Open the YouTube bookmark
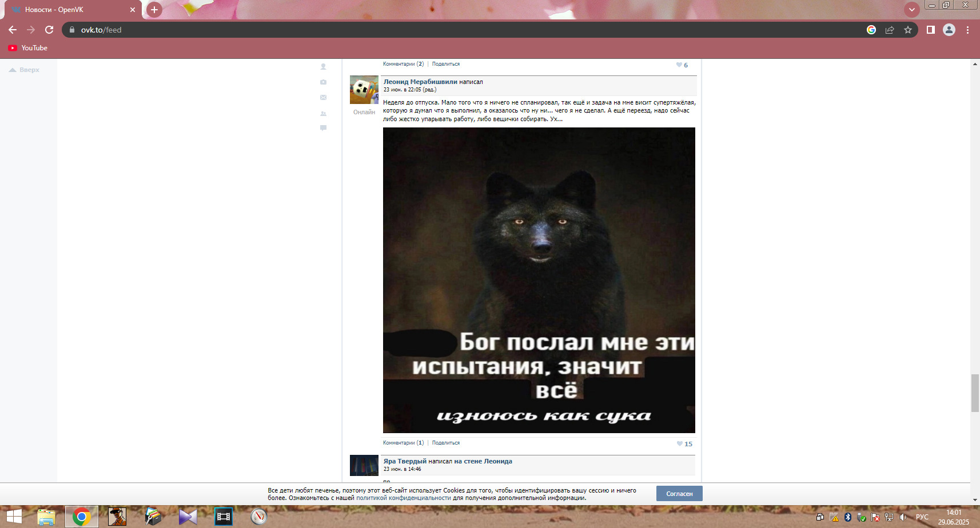 [28, 48]
